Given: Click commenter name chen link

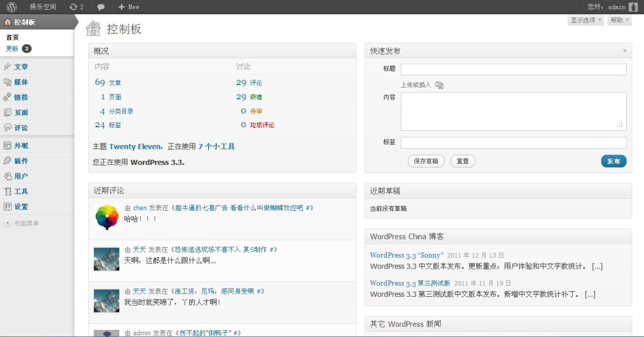Looking at the screenshot, I should click(x=140, y=208).
